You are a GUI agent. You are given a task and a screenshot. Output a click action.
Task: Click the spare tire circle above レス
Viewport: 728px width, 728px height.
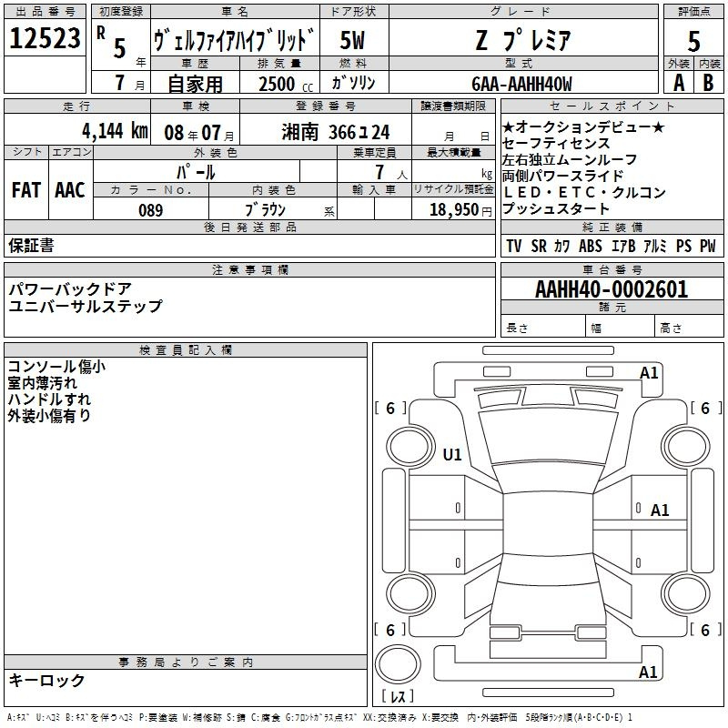(398, 664)
